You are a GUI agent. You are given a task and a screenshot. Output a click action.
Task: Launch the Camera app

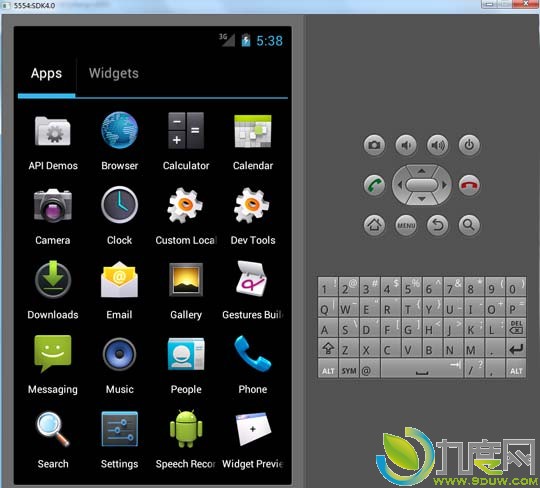click(x=53, y=216)
